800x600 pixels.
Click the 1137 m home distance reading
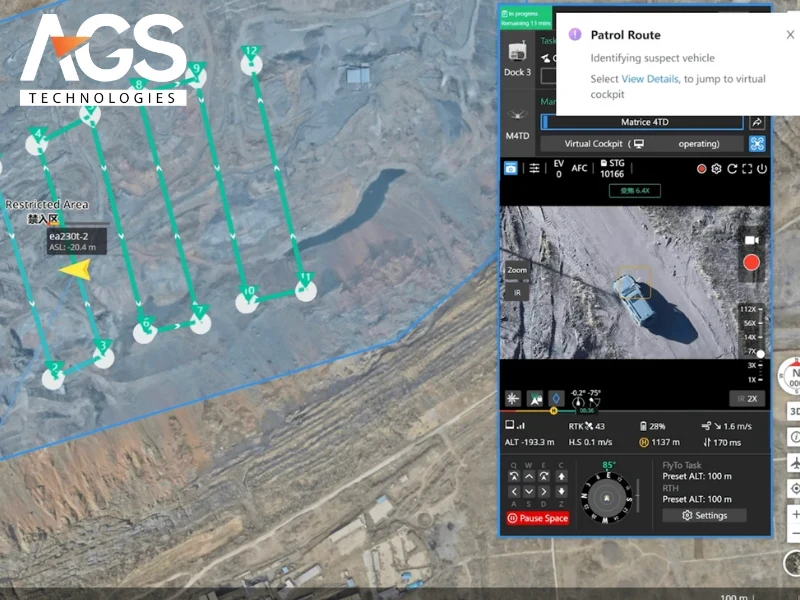click(x=660, y=442)
